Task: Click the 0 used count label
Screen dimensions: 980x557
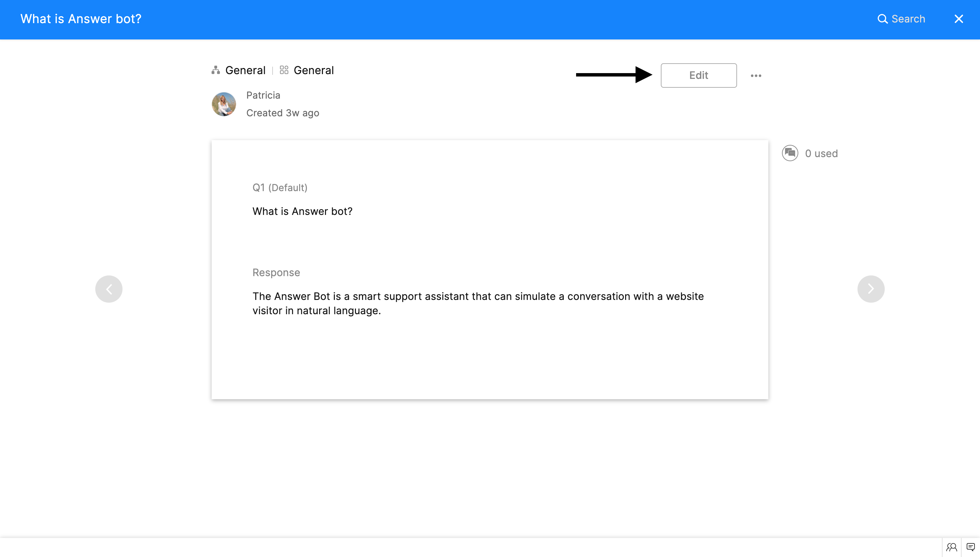Action: pos(821,153)
